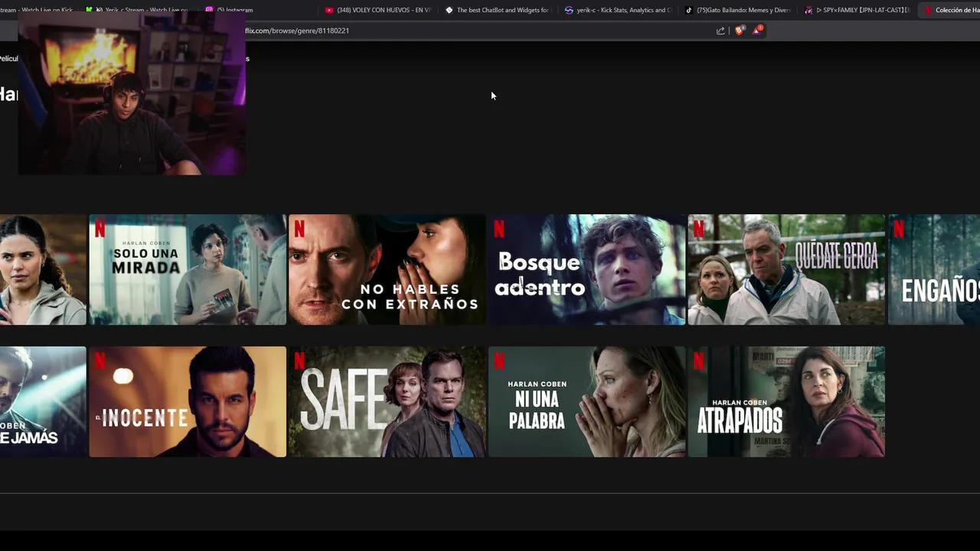Switch to The best ChatBot and Widgets tab
This screenshot has width=980, height=551.
pyautogui.click(x=498, y=10)
